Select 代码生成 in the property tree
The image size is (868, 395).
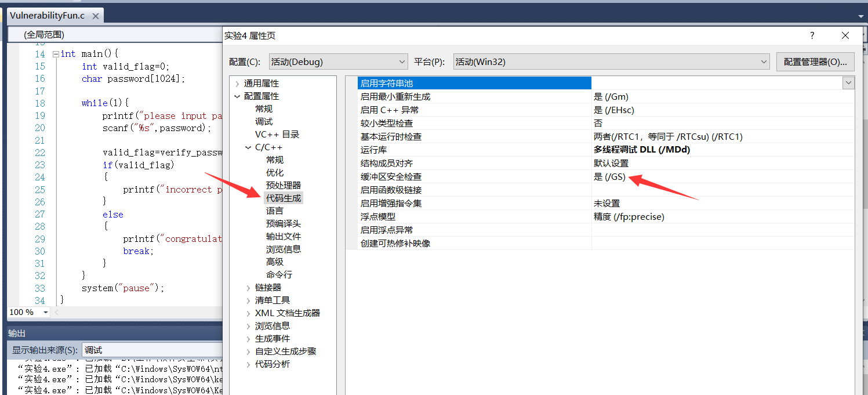[x=284, y=198]
